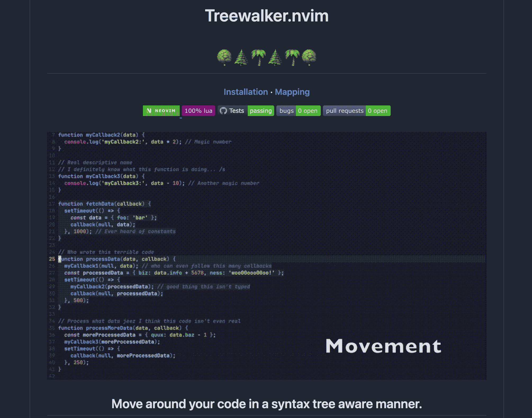The width and height of the screenshot is (532, 418).
Task: Click the Movement demo GIF
Action: tap(267, 256)
